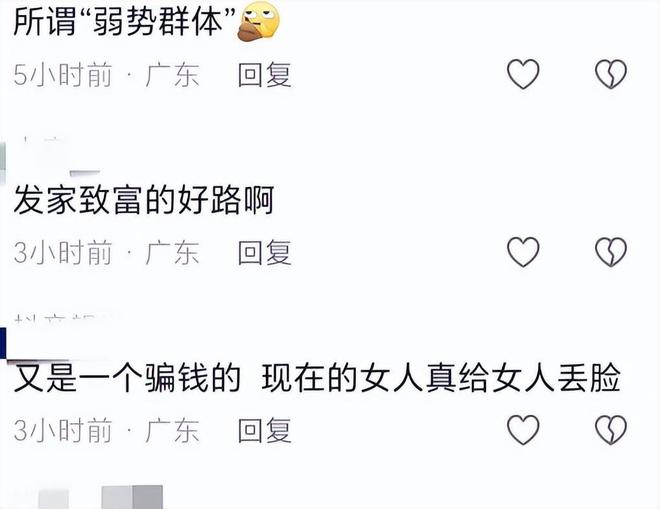Like the "发家致富的好路啊" comment

[523, 252]
